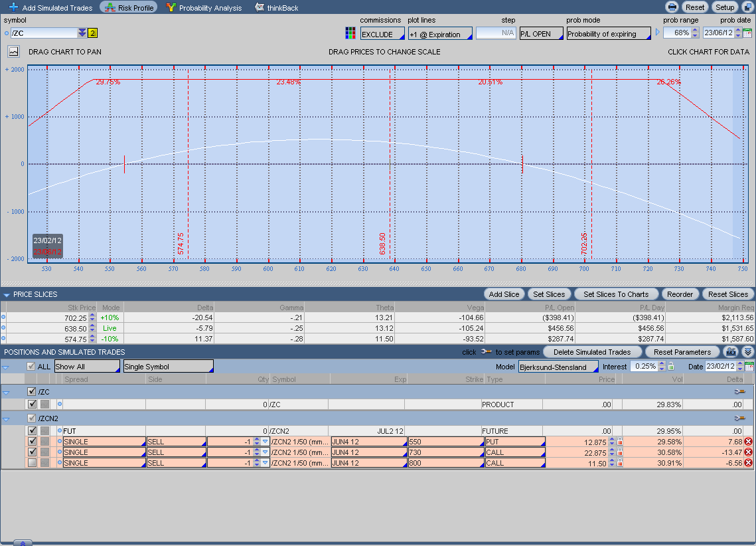Click the Add Slice button
The width and height of the screenshot is (756, 546).
(x=504, y=294)
